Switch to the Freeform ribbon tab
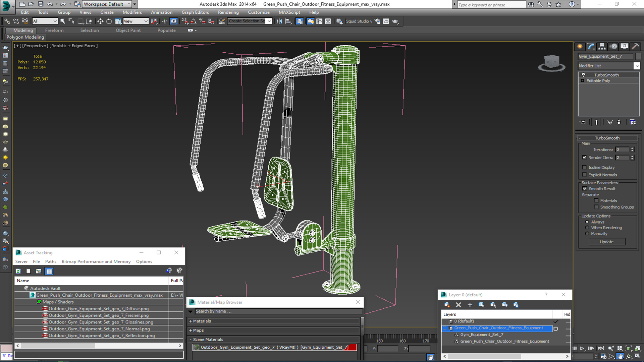The image size is (644, 362). [x=54, y=30]
